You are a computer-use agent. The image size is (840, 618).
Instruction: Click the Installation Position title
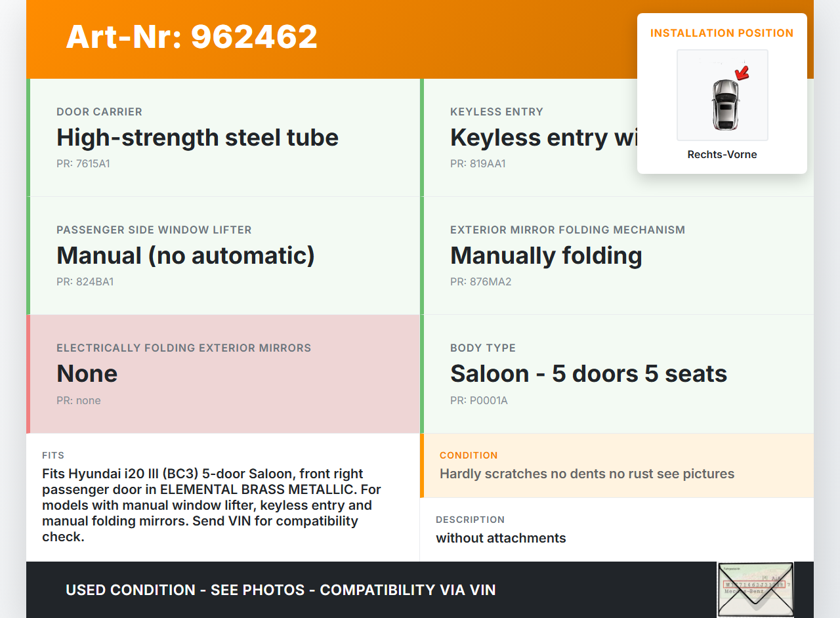click(x=722, y=33)
